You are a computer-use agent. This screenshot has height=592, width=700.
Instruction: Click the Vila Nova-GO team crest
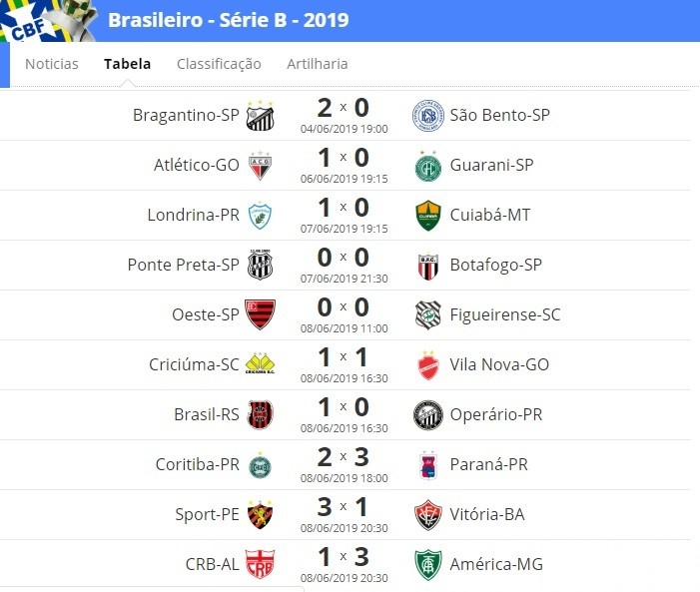[427, 364]
